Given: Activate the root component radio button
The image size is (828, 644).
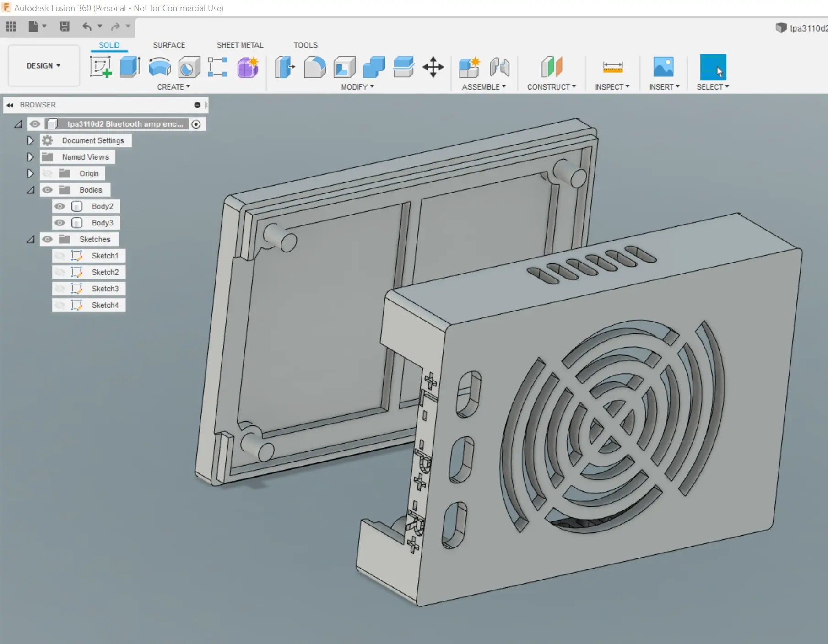Looking at the screenshot, I should 196,124.
